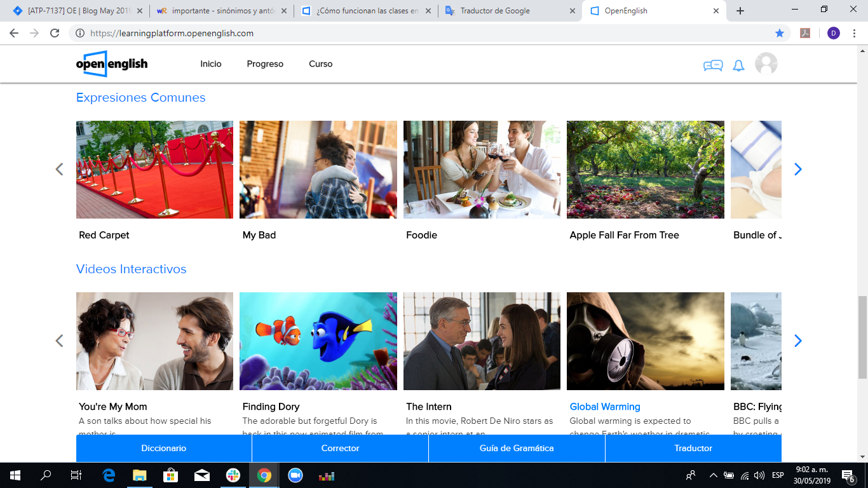
Task: Open the Diccionario tool button
Action: coord(164,449)
